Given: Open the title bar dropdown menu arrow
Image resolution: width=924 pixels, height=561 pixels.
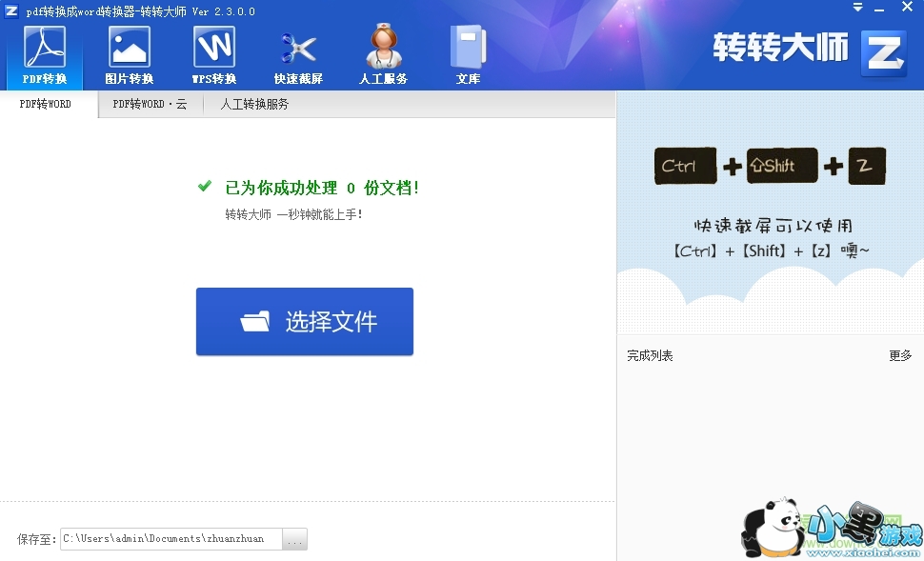Looking at the screenshot, I should pyautogui.click(x=857, y=8).
